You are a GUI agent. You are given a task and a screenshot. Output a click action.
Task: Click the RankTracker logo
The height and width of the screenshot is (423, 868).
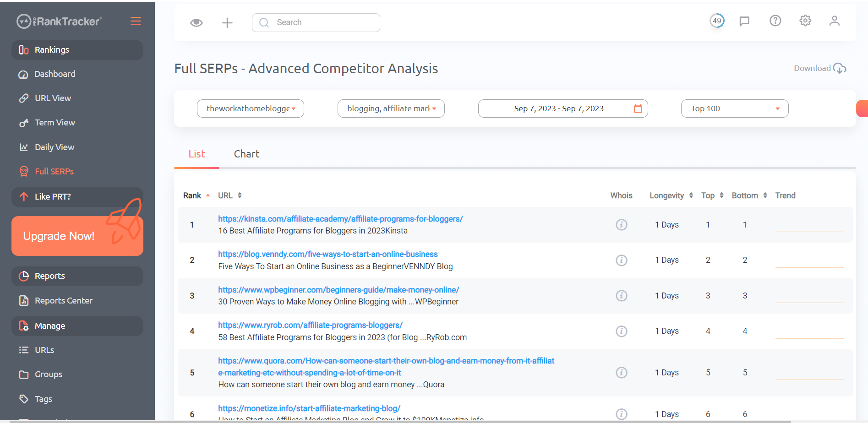pos(59,21)
